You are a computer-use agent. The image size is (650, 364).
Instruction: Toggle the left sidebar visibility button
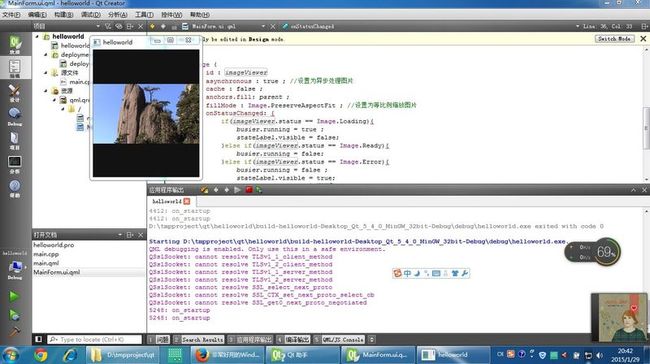(38, 340)
